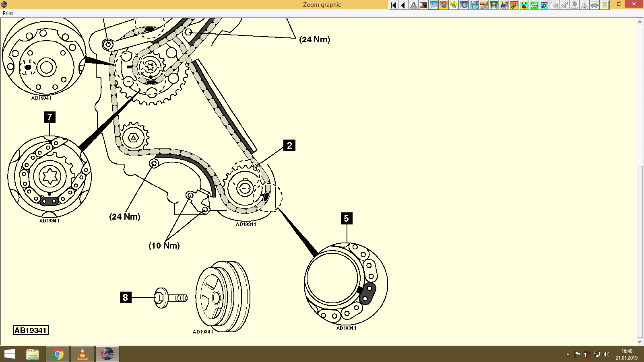Image resolution: width=644 pixels, height=362 pixels.
Task: Open the volume control in the system tray
Action: pyautogui.click(x=607, y=354)
